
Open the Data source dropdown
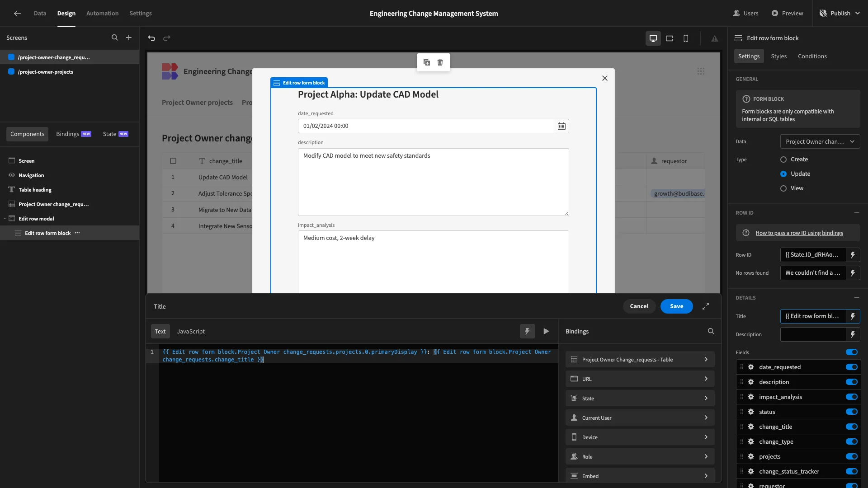tap(820, 141)
